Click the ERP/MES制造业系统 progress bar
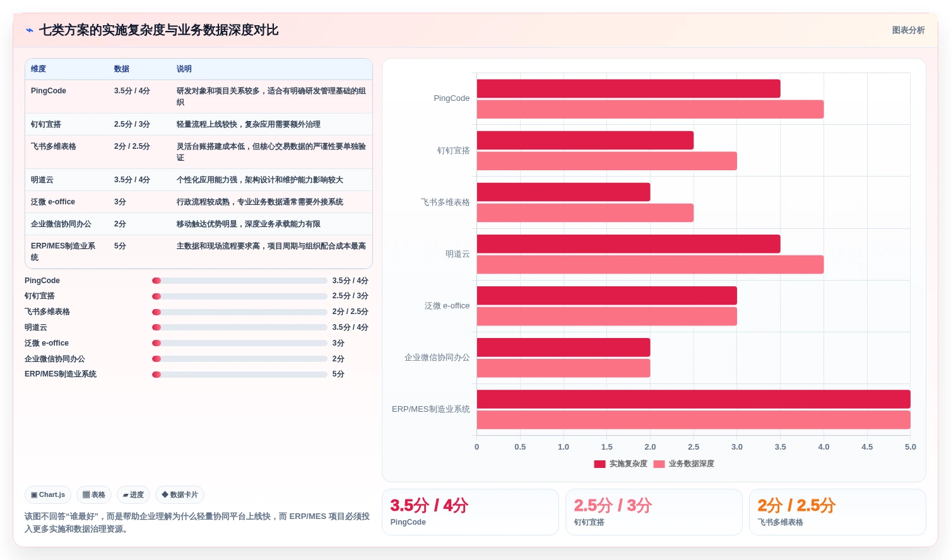Image resolution: width=951 pixels, height=560 pixels. tap(240, 375)
